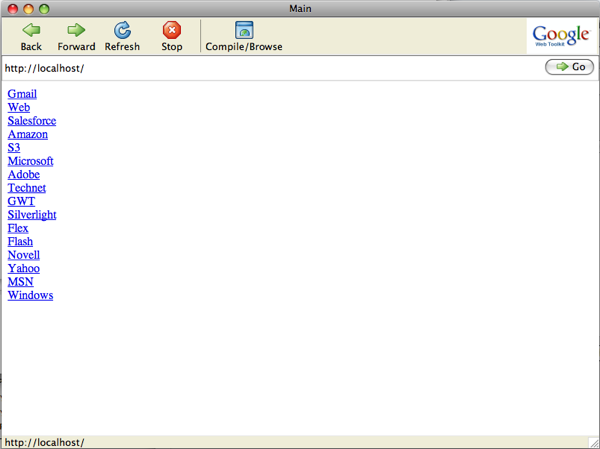Click the Google Web Toolkit logo
This screenshot has width=600, height=449.
click(x=561, y=36)
